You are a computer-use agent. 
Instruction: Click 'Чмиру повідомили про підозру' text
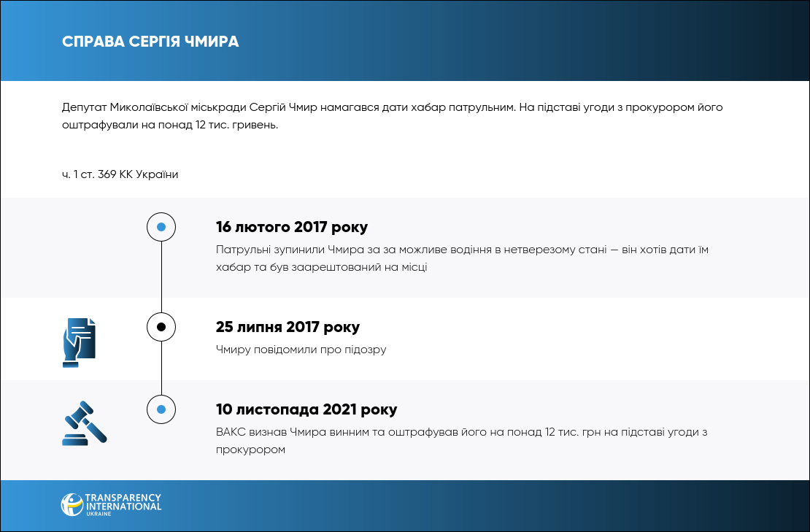coord(301,350)
